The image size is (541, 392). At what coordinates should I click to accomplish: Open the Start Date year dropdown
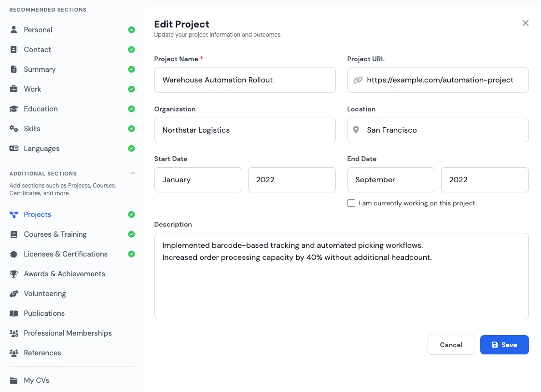(291, 180)
